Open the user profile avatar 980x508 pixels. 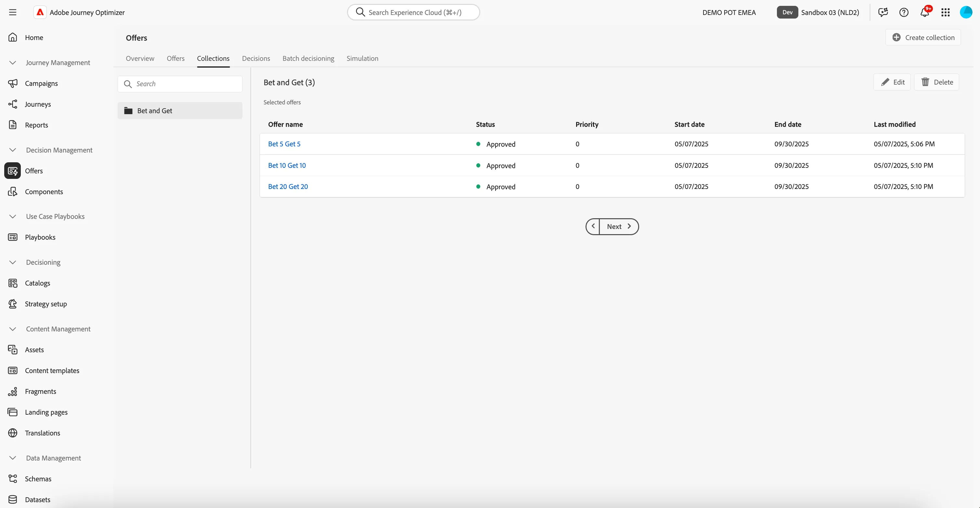[x=966, y=13]
